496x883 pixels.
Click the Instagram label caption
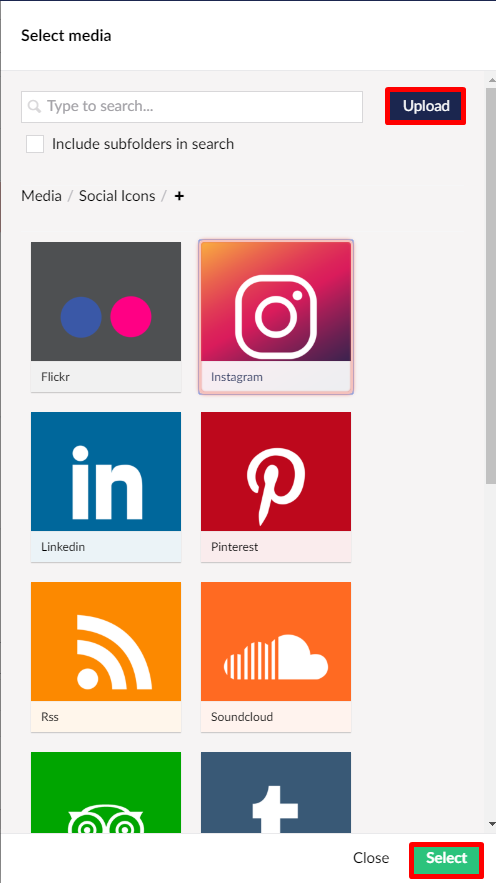coord(237,377)
